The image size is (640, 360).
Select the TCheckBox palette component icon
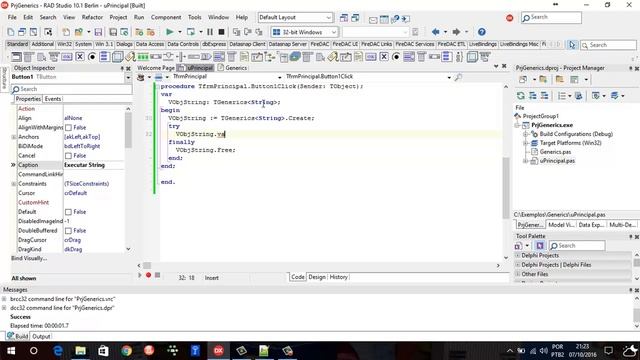[x=80, y=57]
